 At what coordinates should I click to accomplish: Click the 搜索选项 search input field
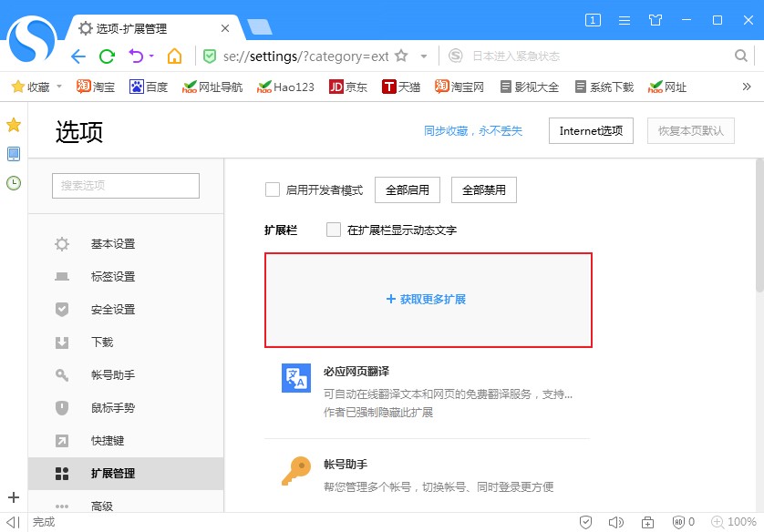click(125, 185)
